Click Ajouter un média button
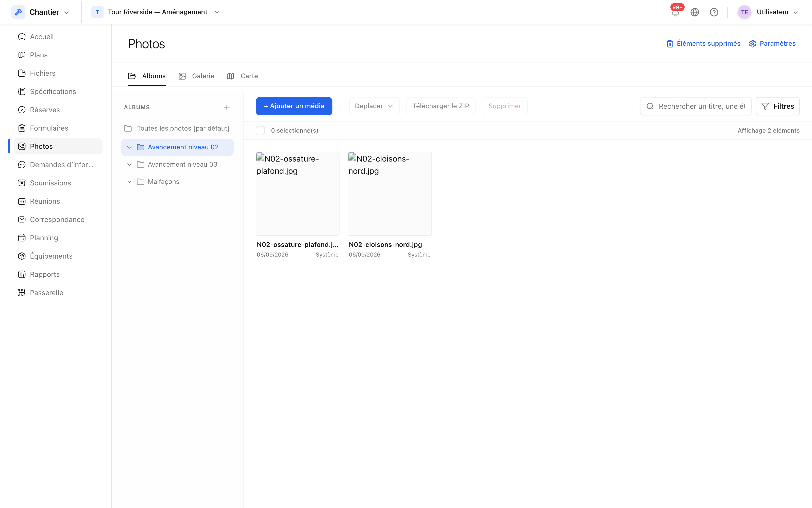This screenshot has height=508, width=812. coord(294,106)
